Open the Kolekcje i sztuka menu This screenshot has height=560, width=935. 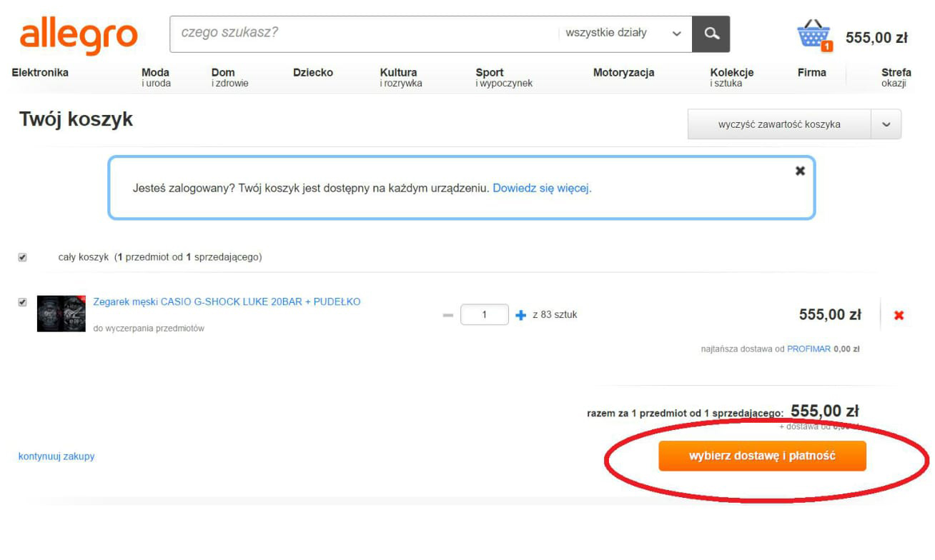tap(732, 77)
